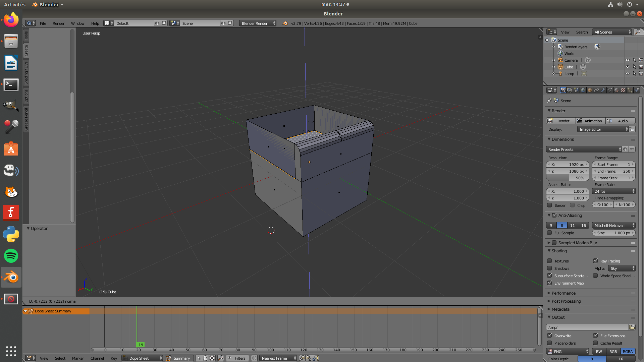Open the Object properties tab (cube icon)
Screen dimensions: 644x362
(590, 90)
